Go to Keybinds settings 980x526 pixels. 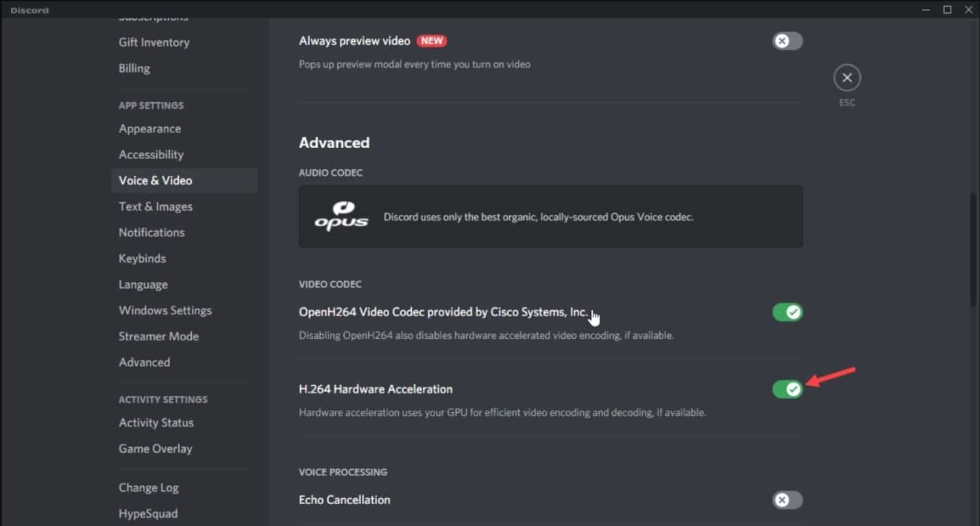tap(143, 259)
